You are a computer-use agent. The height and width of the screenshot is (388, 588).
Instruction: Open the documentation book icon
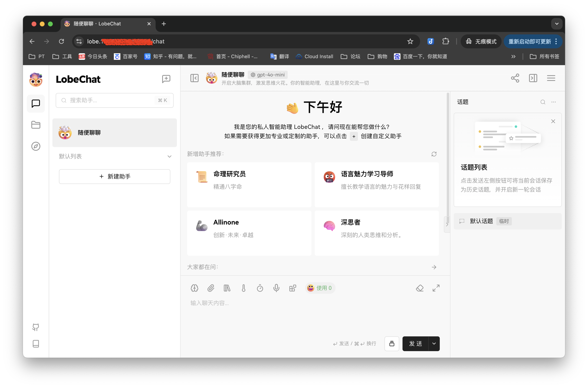coord(36,344)
